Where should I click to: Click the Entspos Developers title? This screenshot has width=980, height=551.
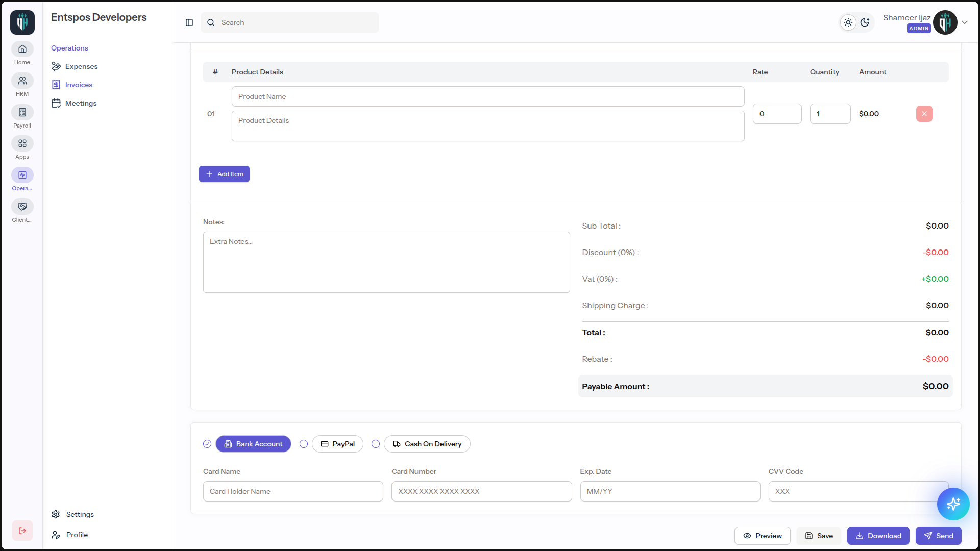99,17
